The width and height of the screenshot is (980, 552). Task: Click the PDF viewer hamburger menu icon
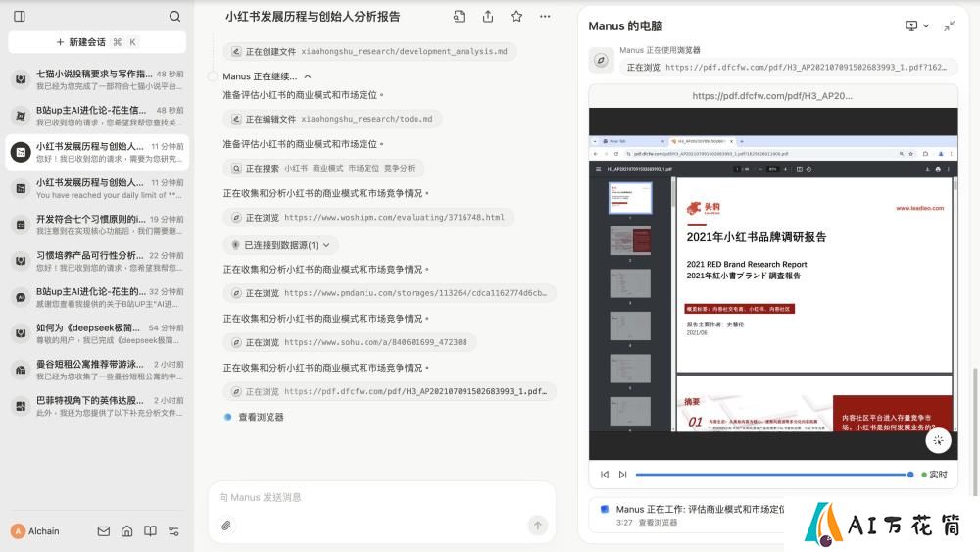point(598,169)
